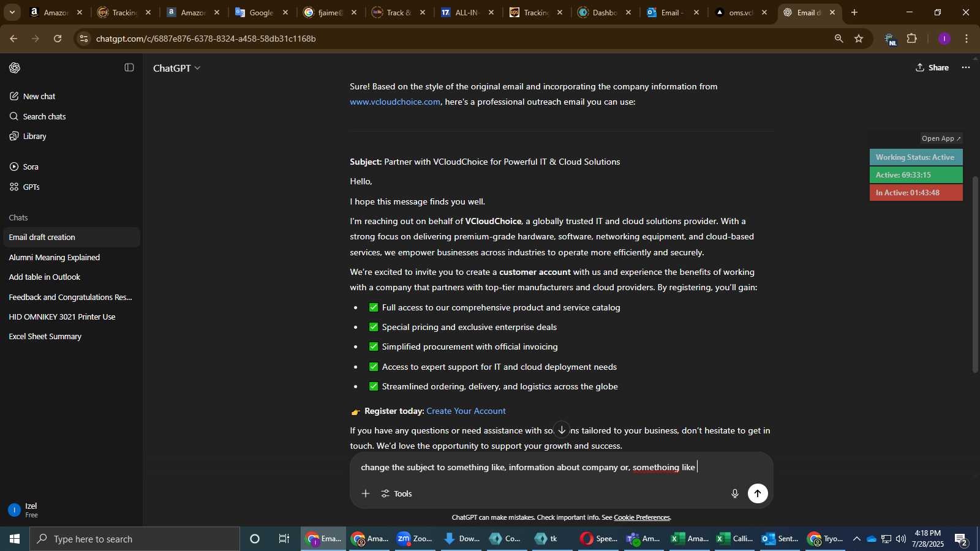Show hidden system tray icons
Screen dimensions: 980x551
click(856, 539)
